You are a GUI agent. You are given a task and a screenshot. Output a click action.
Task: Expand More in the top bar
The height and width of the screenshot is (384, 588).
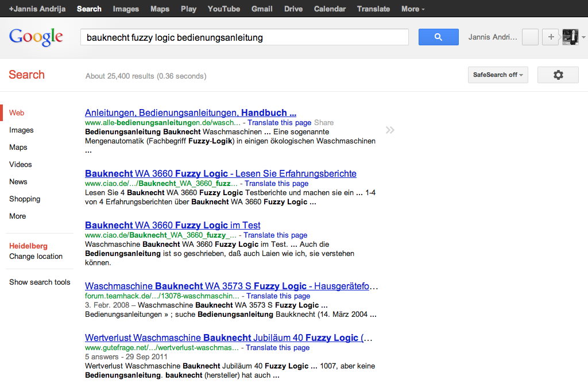coord(413,9)
